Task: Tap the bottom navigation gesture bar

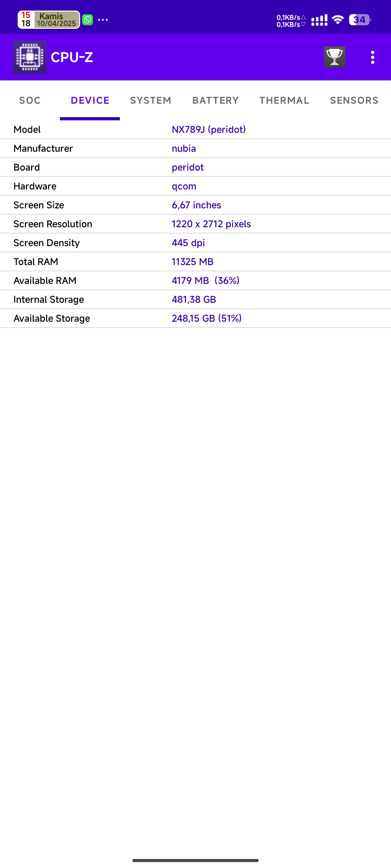Action: (195, 860)
